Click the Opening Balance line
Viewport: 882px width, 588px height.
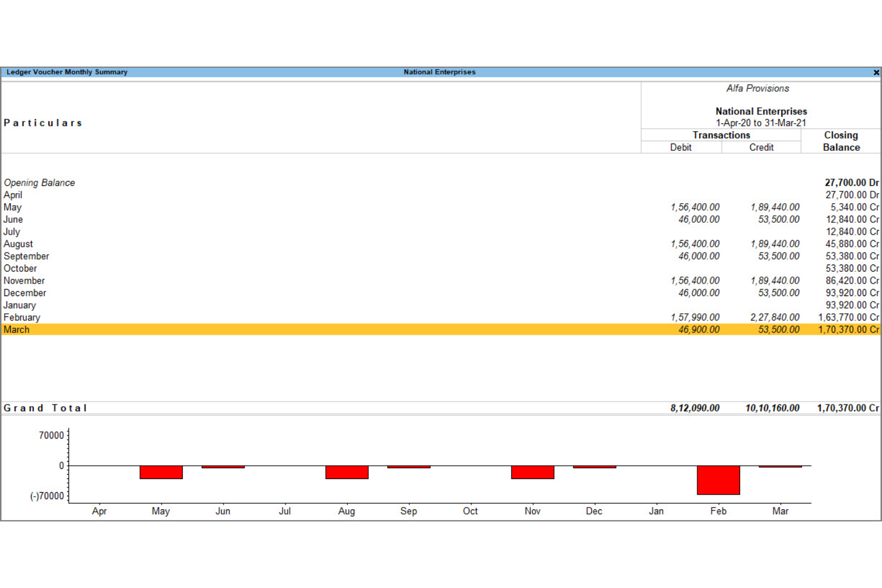click(39, 183)
